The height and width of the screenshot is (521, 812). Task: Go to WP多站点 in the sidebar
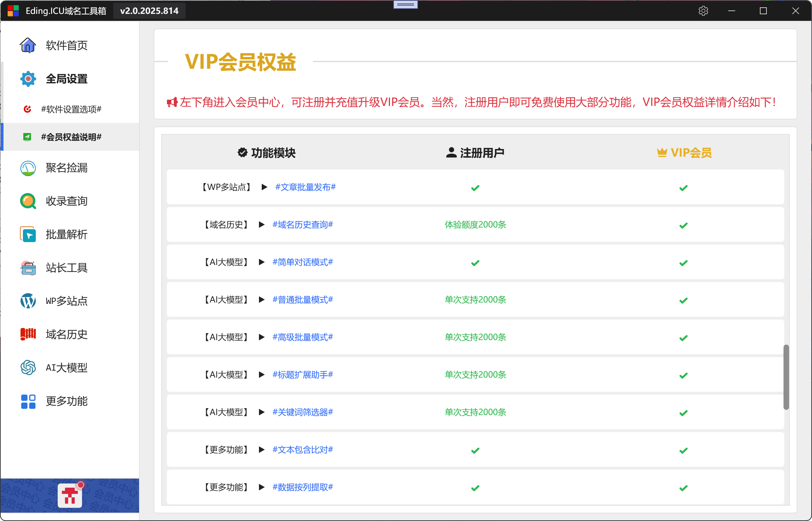click(70, 301)
